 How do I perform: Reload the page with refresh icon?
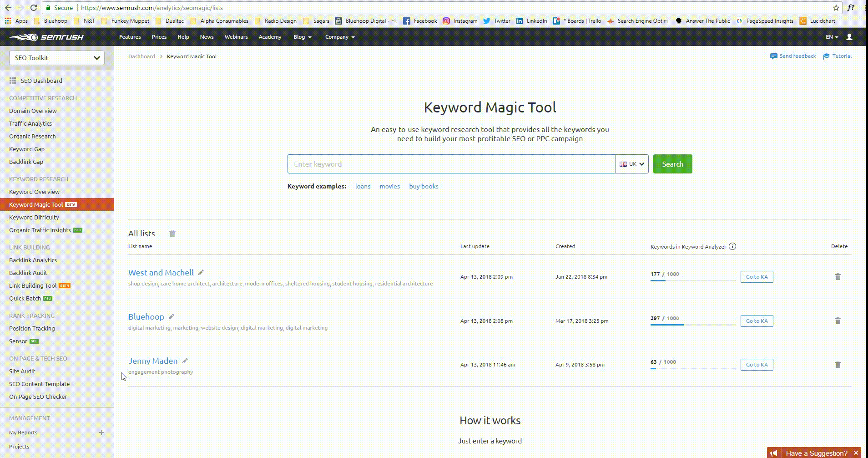click(x=34, y=8)
